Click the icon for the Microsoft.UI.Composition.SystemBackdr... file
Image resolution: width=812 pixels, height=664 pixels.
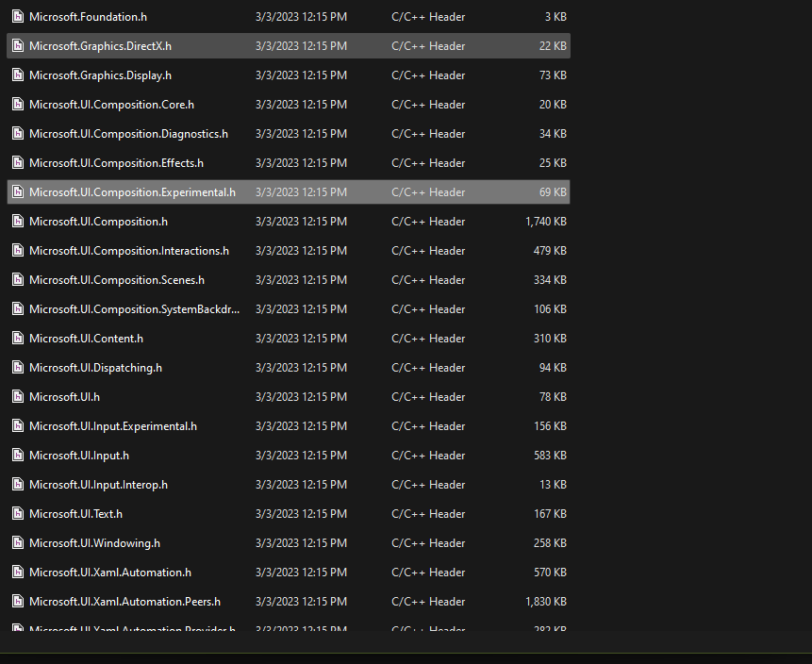tap(18, 309)
